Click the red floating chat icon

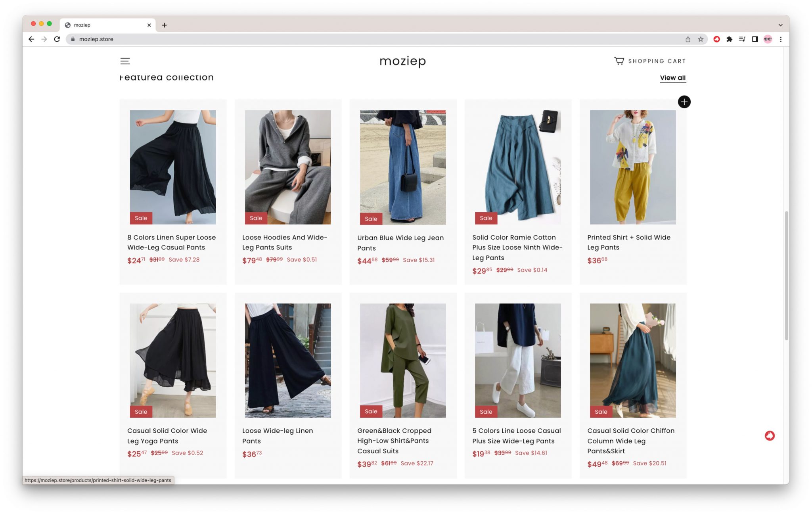769,435
